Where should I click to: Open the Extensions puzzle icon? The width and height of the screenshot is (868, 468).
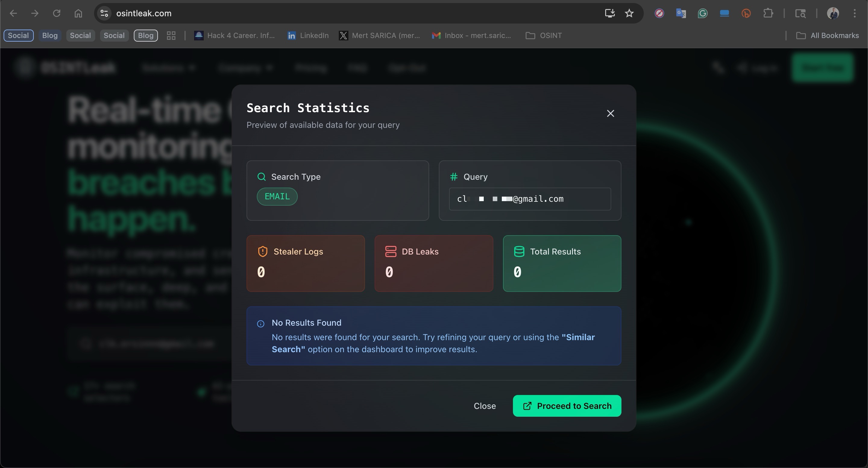(x=768, y=14)
